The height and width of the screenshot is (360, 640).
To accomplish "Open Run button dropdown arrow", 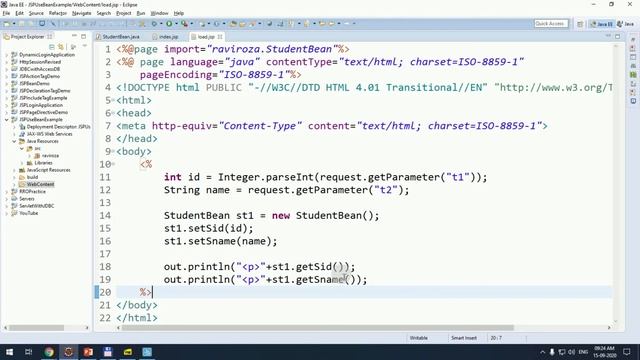I will click(x=176, y=24).
